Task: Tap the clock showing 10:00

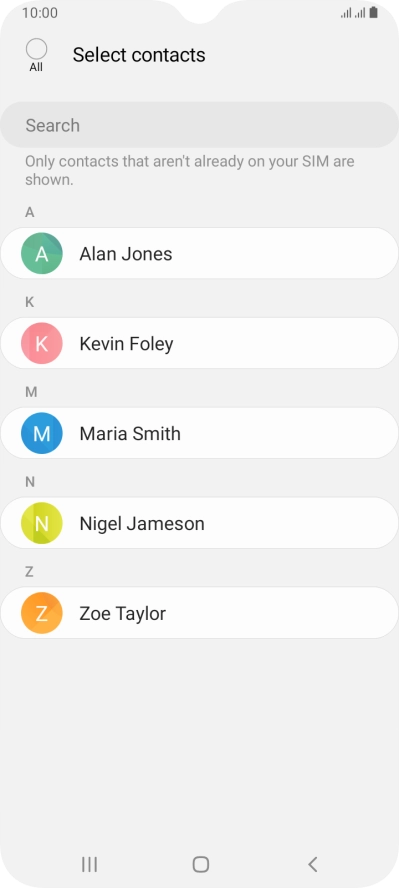Action: point(40,12)
